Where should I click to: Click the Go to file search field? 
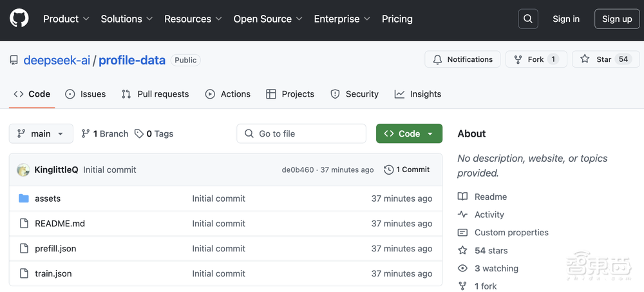coord(301,133)
